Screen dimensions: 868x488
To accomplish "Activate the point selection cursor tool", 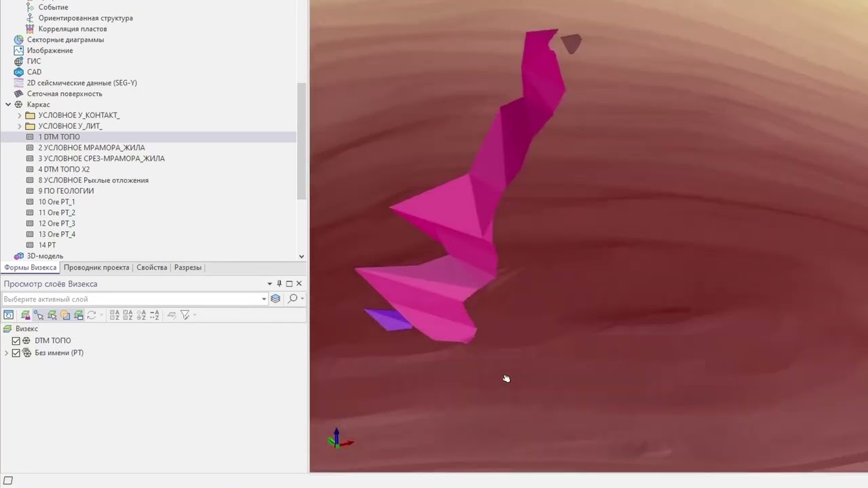I will click(39, 315).
